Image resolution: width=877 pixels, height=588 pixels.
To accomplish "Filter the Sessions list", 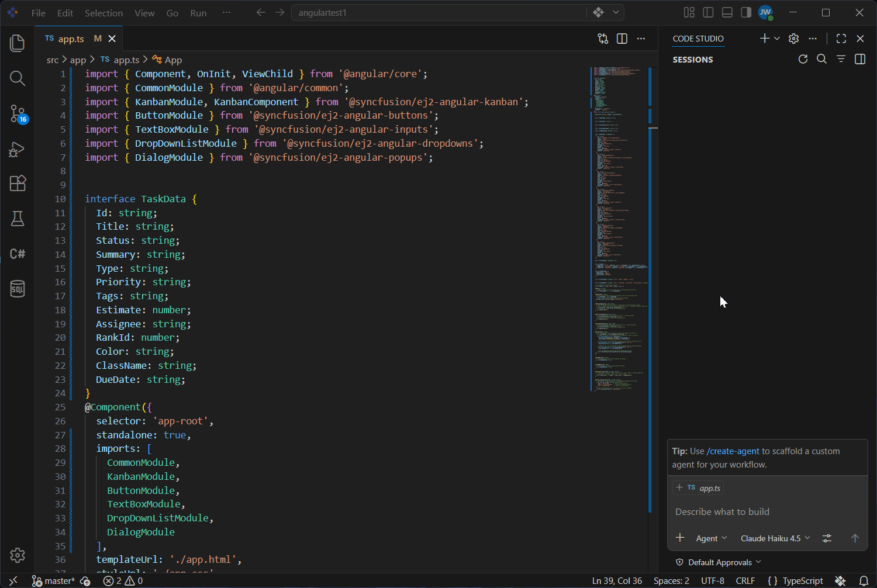I will pyautogui.click(x=841, y=59).
